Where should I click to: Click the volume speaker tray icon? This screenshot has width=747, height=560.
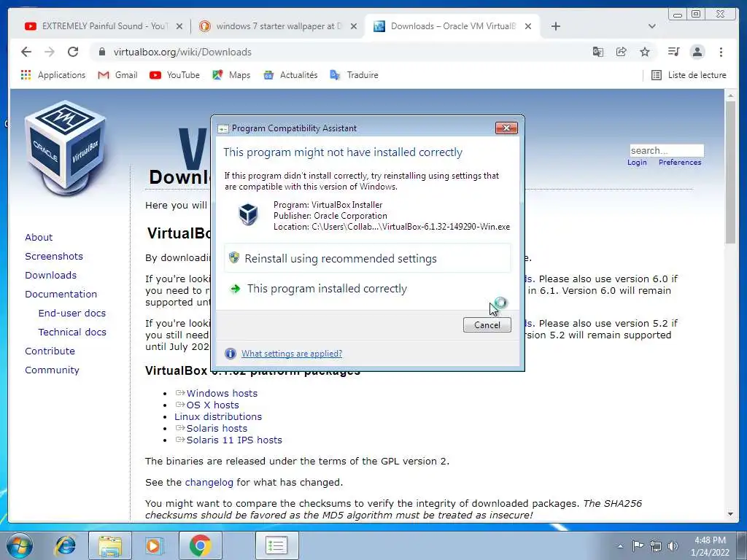[673, 546]
